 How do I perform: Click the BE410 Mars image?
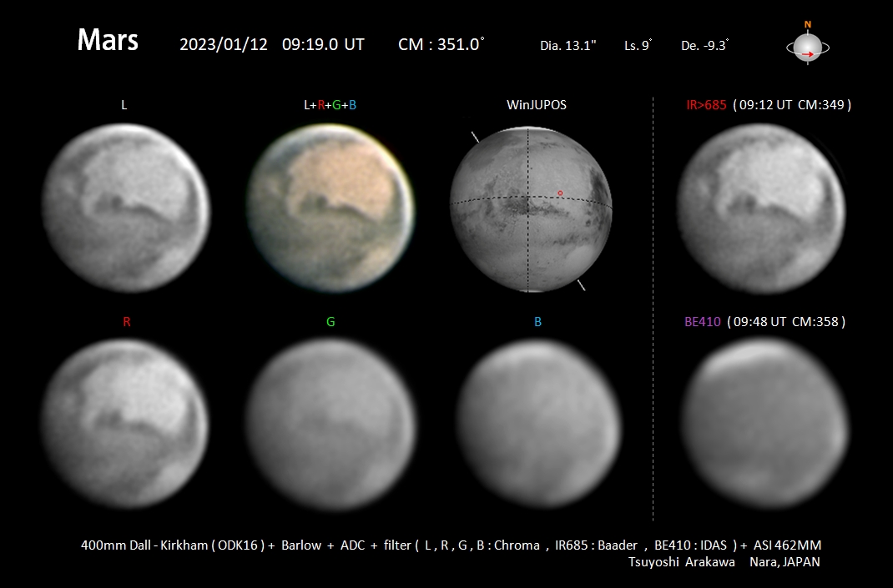(765, 424)
